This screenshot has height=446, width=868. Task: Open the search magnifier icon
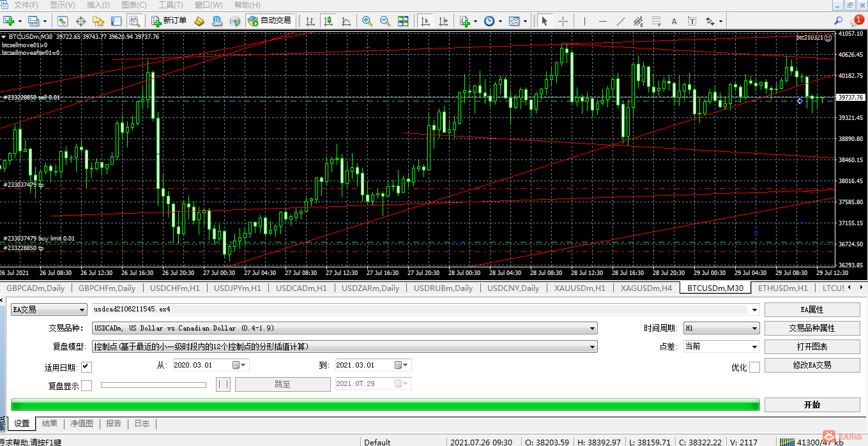coord(839,21)
